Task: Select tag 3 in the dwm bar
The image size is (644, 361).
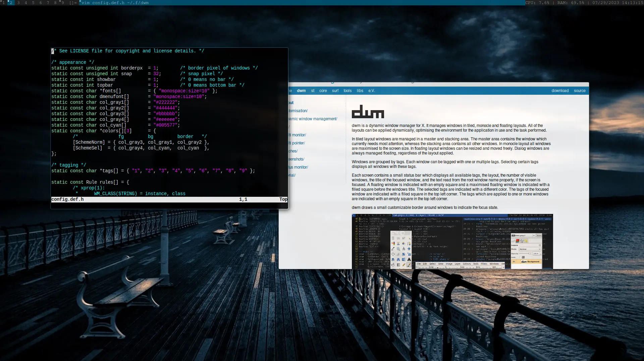Action: (x=18, y=3)
